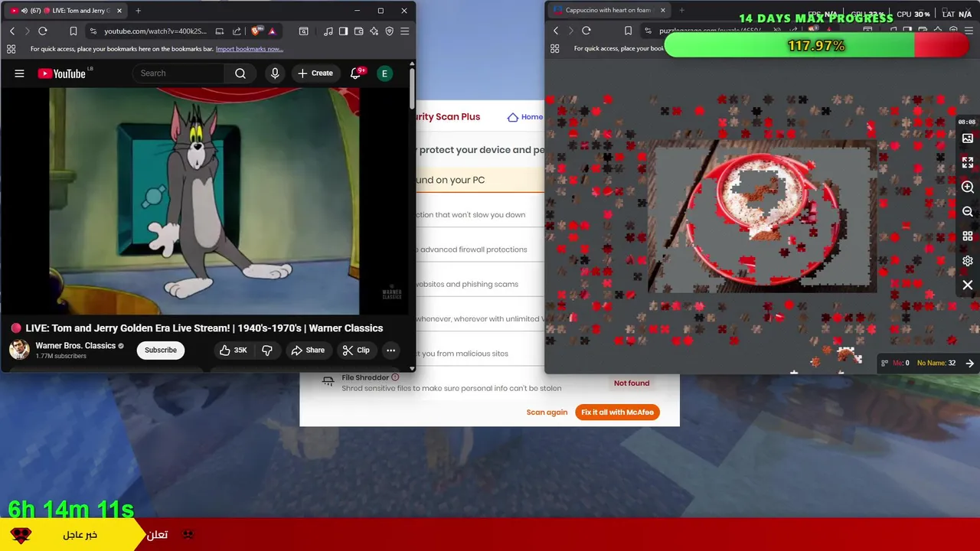The image size is (980, 551).
Task: Open a new tab in the YouTube window
Action: point(138,11)
